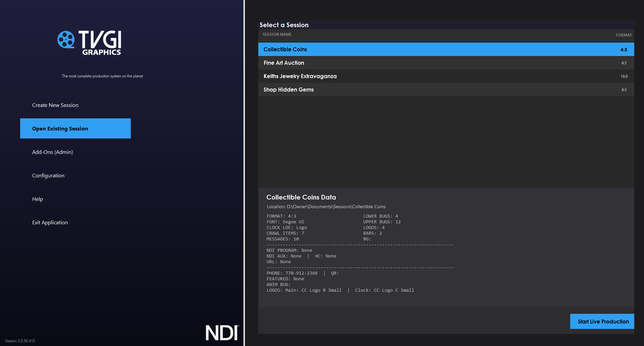644x346 pixels.
Task: Click the session Location path text
Action: [x=326, y=207]
